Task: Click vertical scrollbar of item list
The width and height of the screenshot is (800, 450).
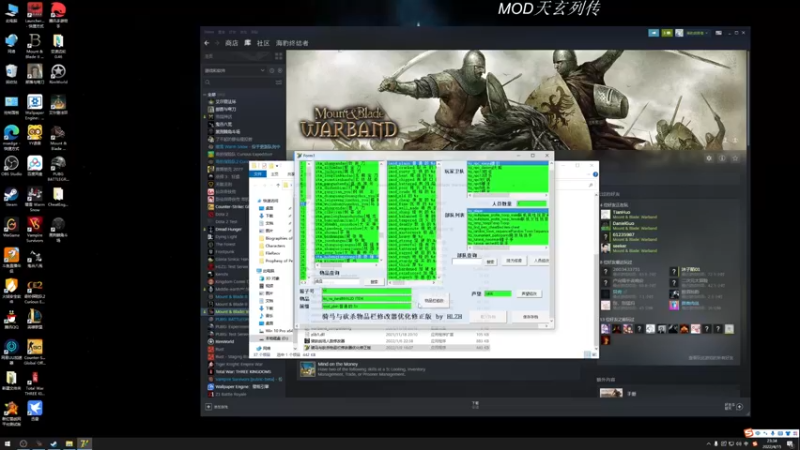Action: tap(381, 212)
